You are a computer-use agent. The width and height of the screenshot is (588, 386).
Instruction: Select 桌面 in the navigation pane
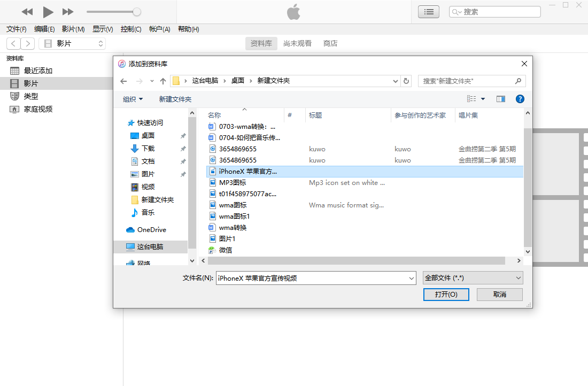[x=148, y=135]
